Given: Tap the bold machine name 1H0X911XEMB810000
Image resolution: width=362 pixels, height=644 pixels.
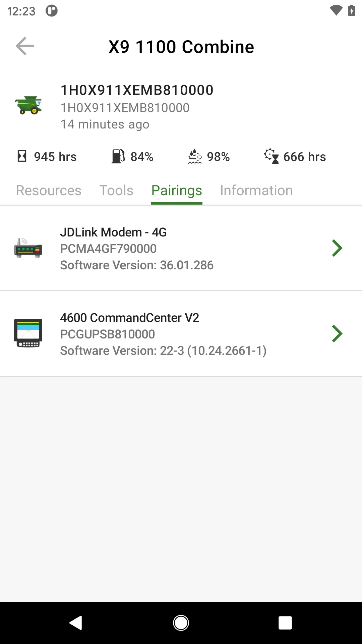Looking at the screenshot, I should click(137, 90).
